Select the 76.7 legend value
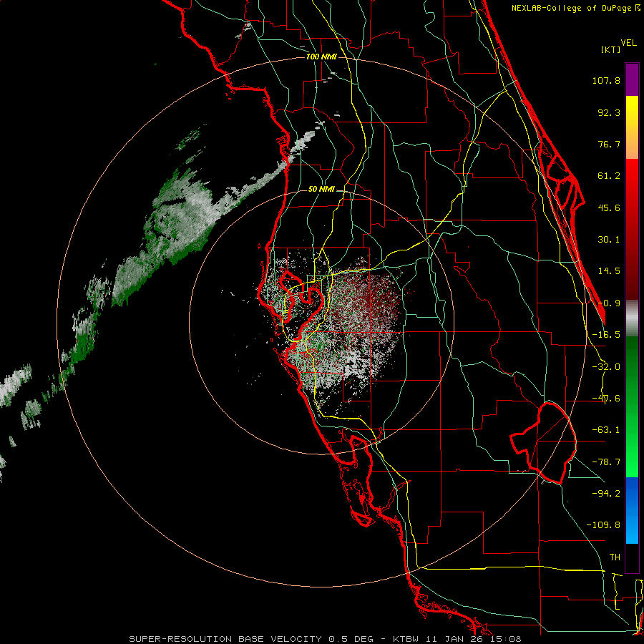The image size is (644, 644). [609, 144]
